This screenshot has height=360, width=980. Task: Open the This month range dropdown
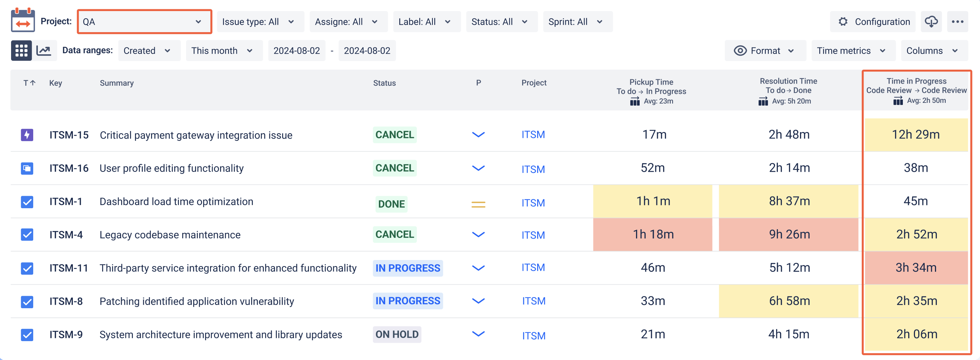point(224,51)
